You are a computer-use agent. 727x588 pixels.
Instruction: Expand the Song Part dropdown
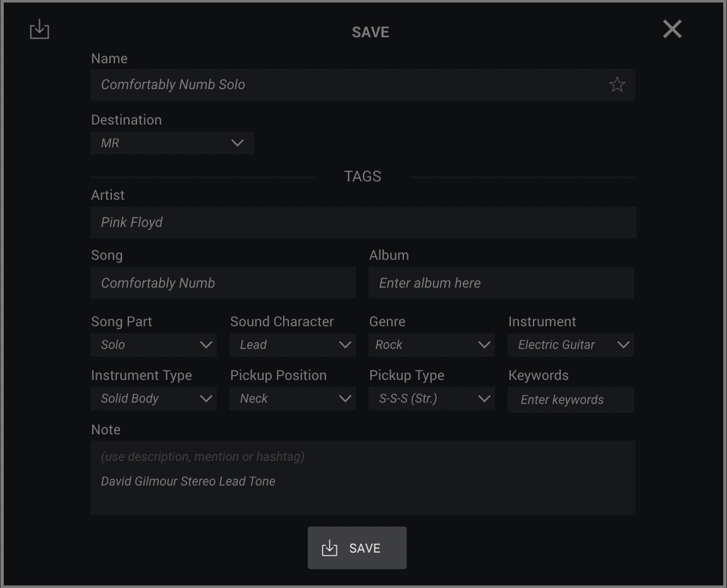154,345
